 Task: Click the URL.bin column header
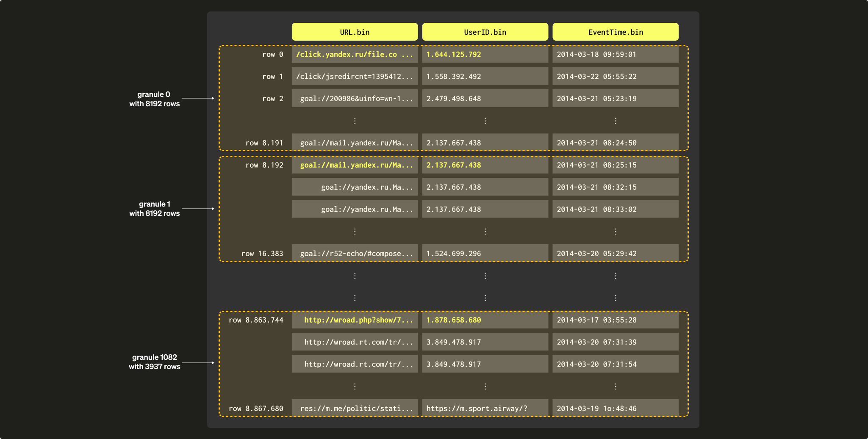355,32
